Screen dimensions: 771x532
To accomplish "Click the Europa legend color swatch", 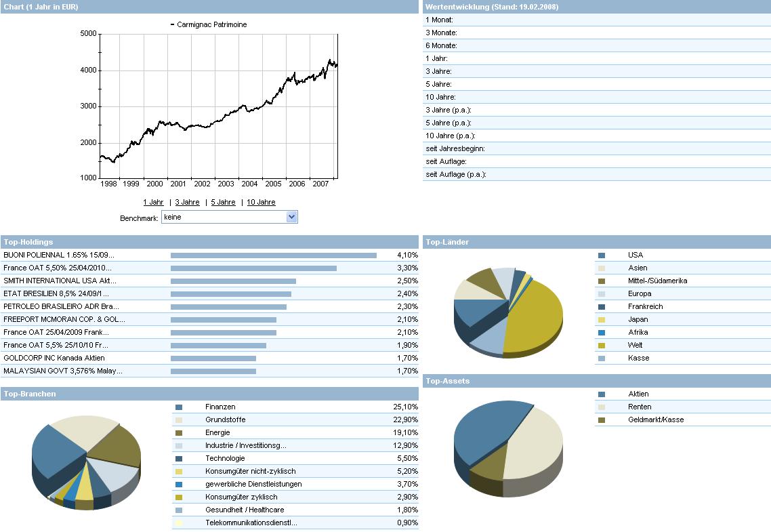I will (x=602, y=294).
